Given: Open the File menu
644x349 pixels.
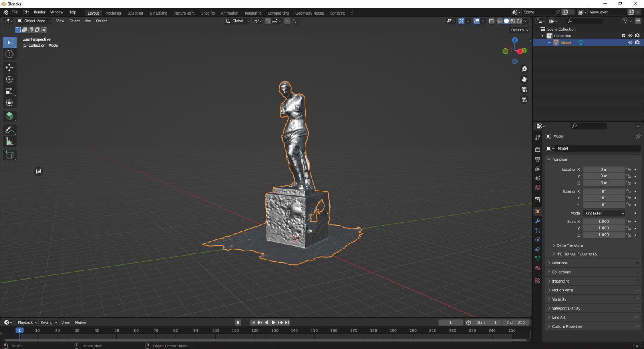Looking at the screenshot, I should [14, 12].
